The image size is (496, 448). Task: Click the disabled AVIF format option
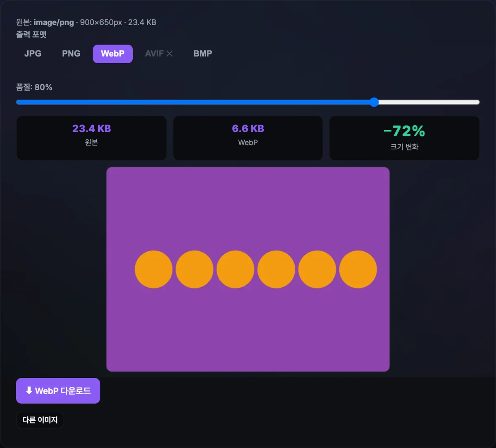[x=159, y=54]
